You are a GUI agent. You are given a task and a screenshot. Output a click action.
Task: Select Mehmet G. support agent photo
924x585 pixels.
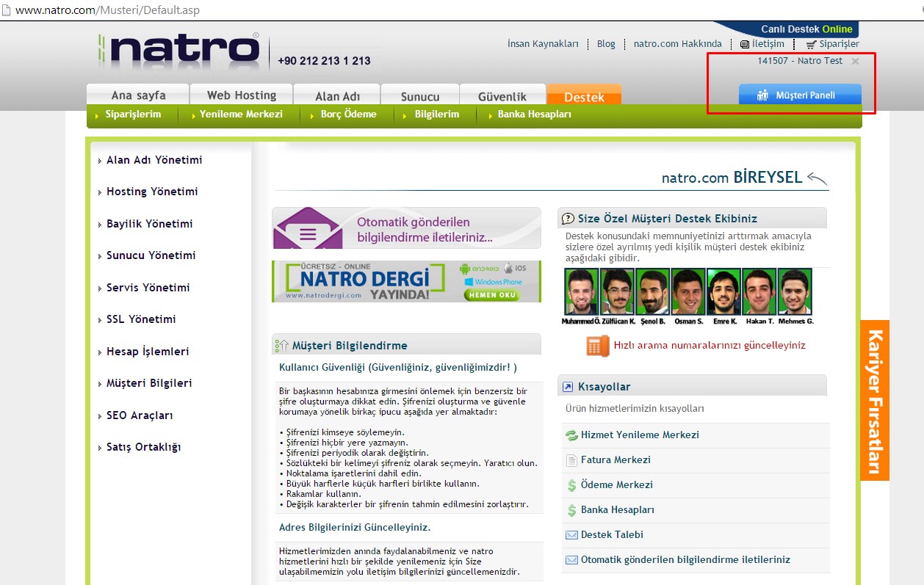[795, 292]
